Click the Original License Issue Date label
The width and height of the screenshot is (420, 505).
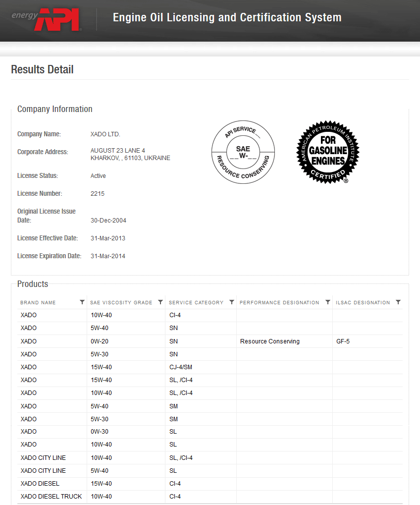coord(47,216)
